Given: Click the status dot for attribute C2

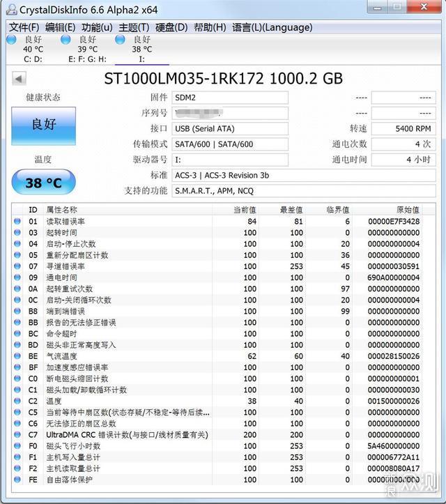Looking at the screenshot, I should tap(17, 401).
